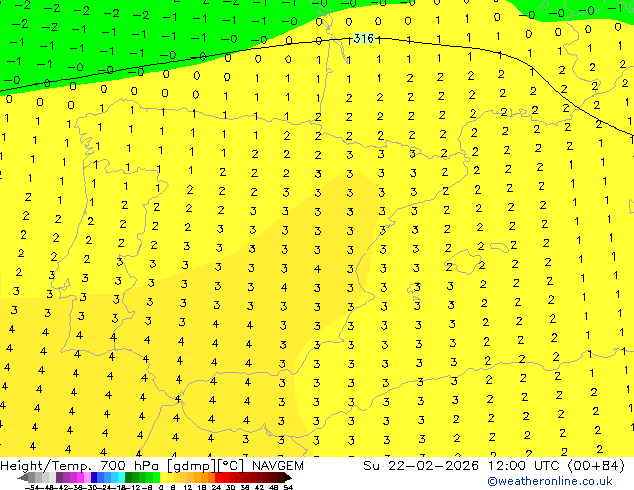This screenshot has width=634, height=490.
Task: Click the Height/Temp. 700 hPa NAVGEM title
Action: click(152, 466)
